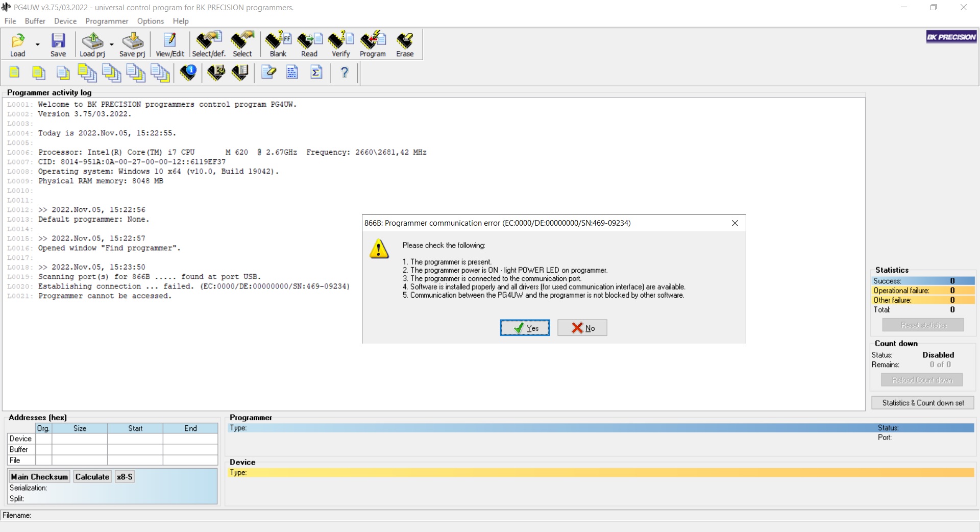This screenshot has width=980, height=532.
Task: Click the Erase device icon
Action: (405, 44)
